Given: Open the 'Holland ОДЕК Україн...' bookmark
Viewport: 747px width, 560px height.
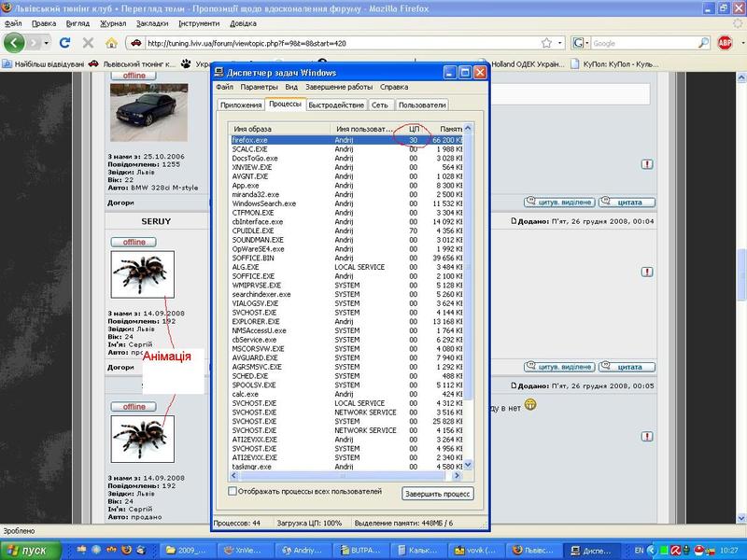Looking at the screenshot, I should tap(522, 63).
